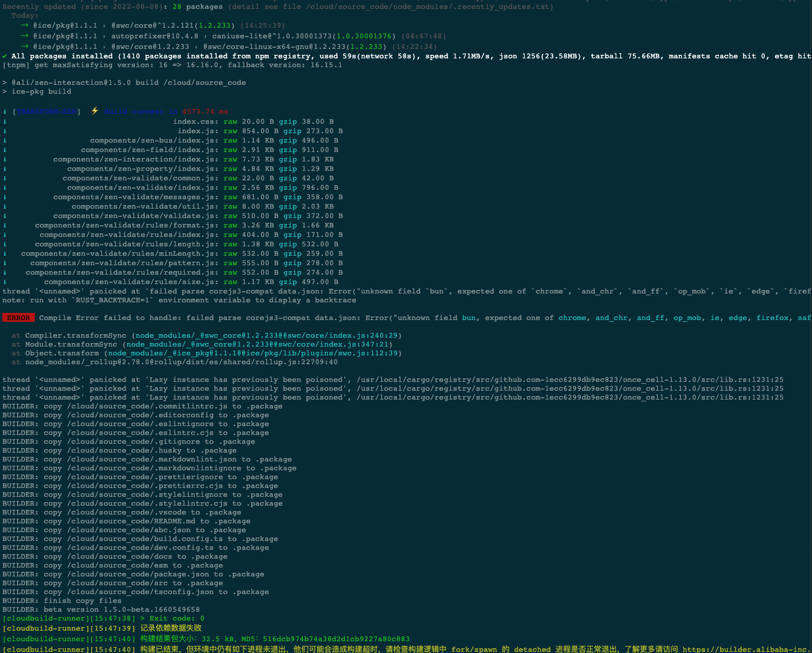Click the swc core 'index.js:347:21' stack trace path
Image resolution: width=812 pixels, height=653 pixels.
258,344
